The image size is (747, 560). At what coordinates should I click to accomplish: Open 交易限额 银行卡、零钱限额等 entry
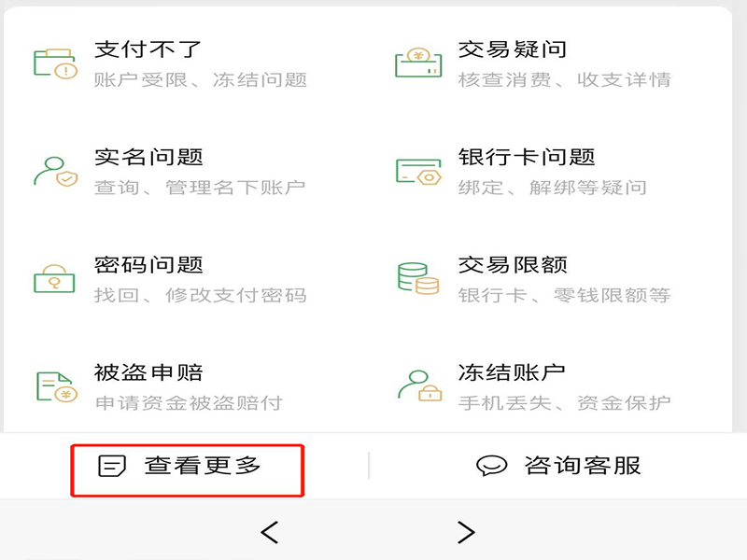(x=564, y=279)
